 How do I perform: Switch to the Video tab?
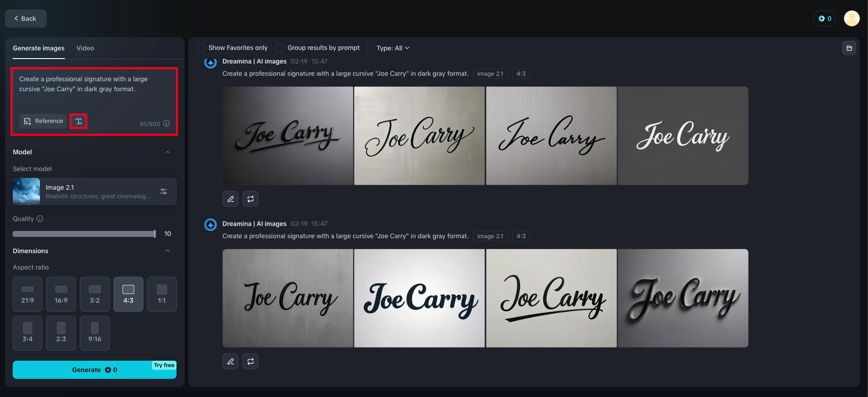coord(85,48)
